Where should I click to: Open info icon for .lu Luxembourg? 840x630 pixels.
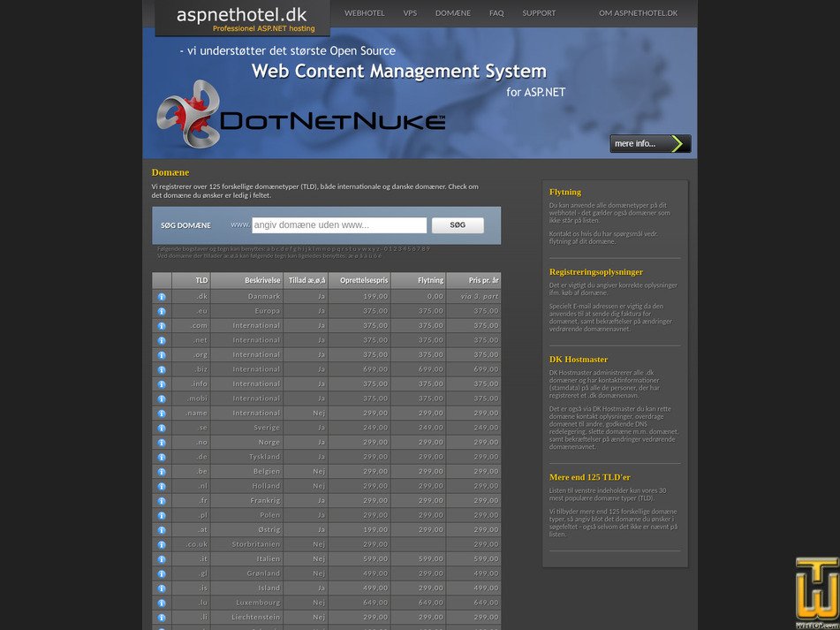click(x=162, y=603)
